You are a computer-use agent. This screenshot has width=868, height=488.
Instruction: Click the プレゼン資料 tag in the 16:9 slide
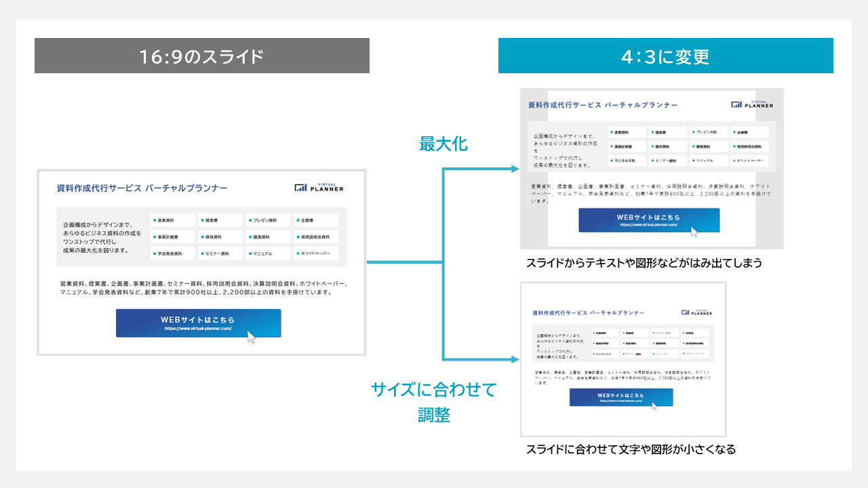[268, 220]
